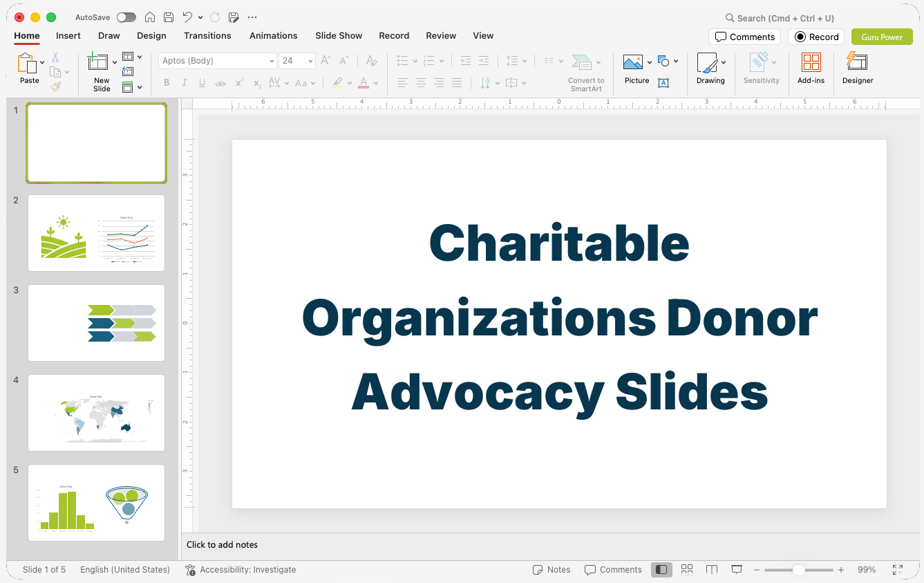
Task: Open the slide Layout dropdown
Action: click(x=132, y=57)
